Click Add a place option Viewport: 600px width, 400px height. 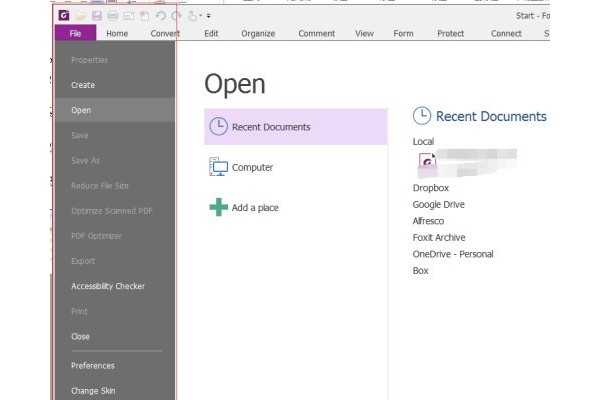click(x=296, y=207)
